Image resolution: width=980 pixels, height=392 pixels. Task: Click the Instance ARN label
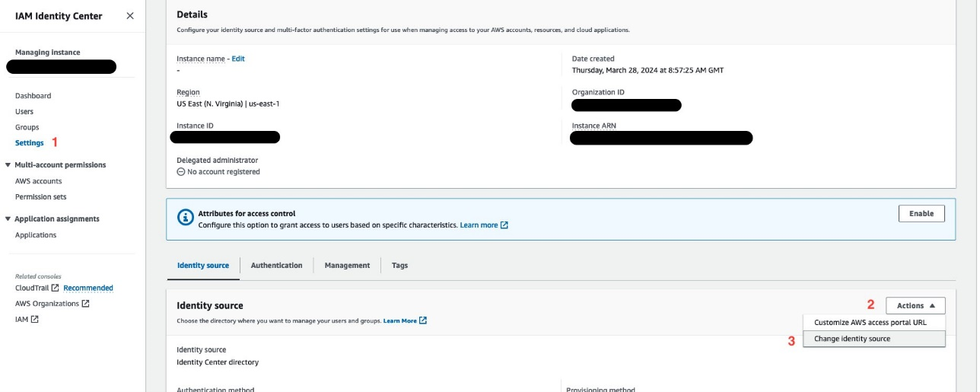point(593,126)
